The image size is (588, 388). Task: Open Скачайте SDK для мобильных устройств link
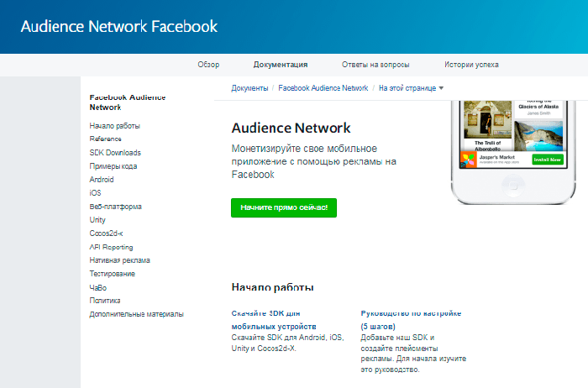(x=274, y=320)
